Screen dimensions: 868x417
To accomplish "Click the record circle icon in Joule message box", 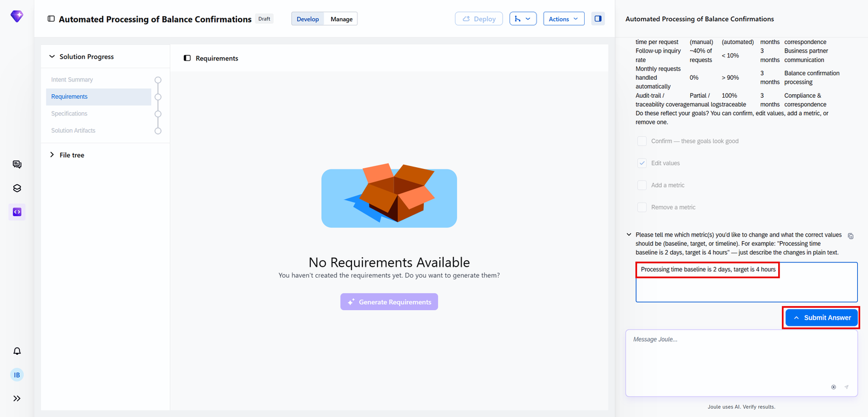I will [x=834, y=387].
